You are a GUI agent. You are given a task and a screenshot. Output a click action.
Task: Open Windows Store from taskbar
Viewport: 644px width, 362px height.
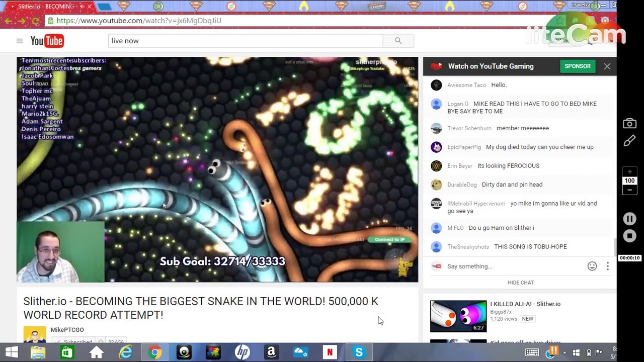tap(67, 352)
